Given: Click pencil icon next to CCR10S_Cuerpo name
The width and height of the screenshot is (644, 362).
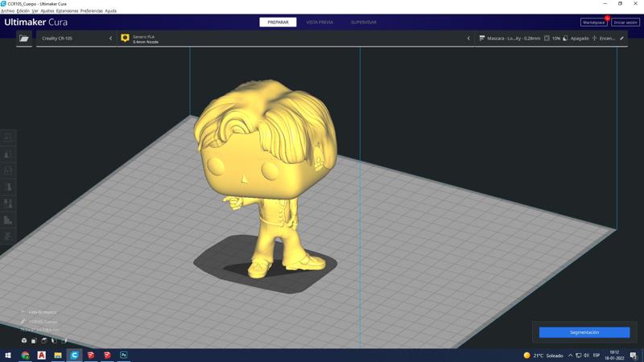Looking at the screenshot, I should (x=23, y=322).
